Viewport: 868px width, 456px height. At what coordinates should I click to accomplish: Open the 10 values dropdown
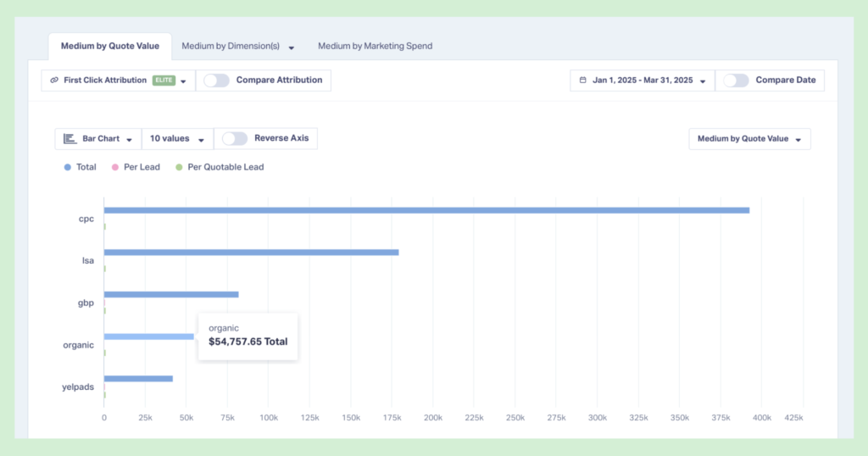tap(177, 139)
